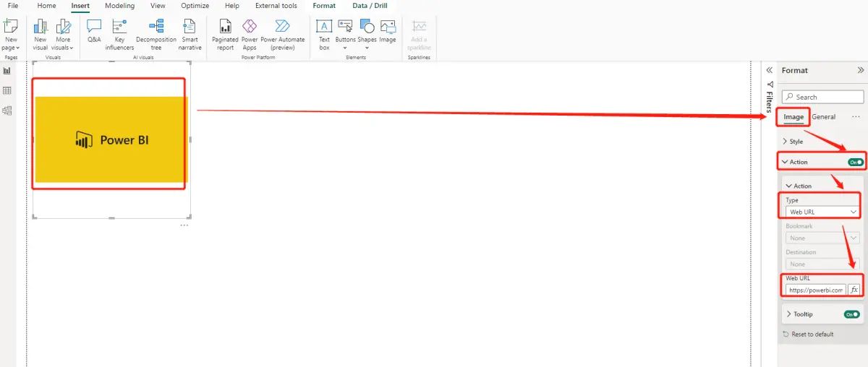This screenshot has height=367, width=868.
Task: Select the General tab in Format pane
Action: 823,117
